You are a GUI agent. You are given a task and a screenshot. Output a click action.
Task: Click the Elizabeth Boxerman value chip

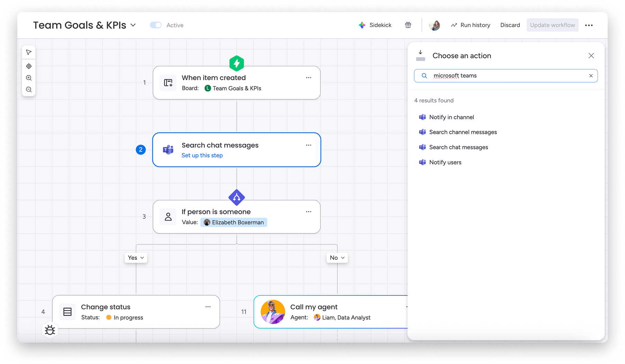pos(234,222)
